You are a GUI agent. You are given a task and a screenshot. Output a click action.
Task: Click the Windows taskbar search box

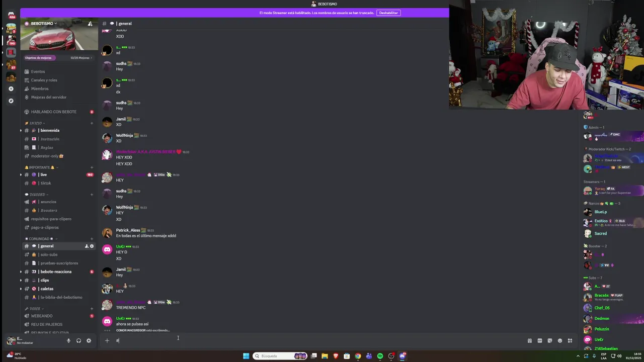click(x=280, y=356)
